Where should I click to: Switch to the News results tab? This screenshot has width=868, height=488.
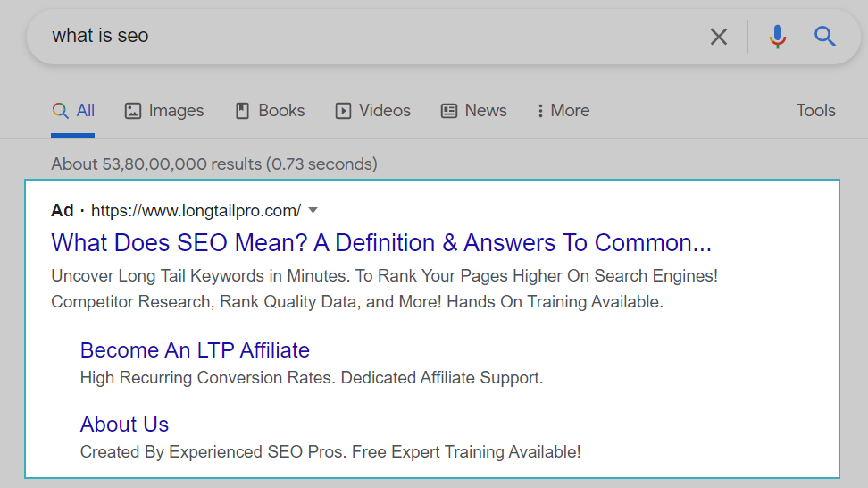[474, 110]
